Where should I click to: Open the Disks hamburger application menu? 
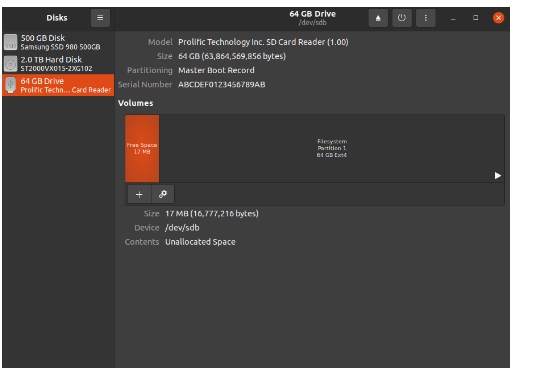point(100,18)
